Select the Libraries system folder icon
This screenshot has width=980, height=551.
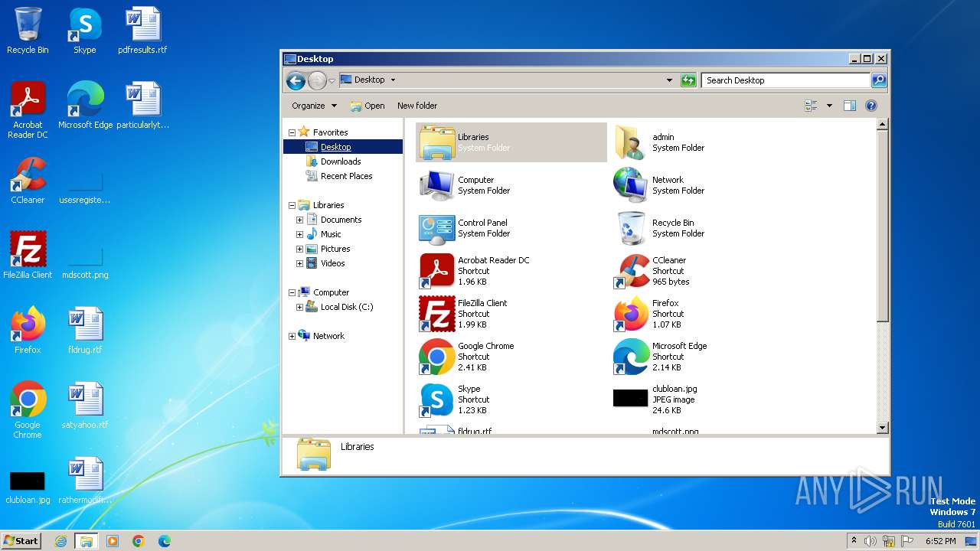[x=437, y=142]
